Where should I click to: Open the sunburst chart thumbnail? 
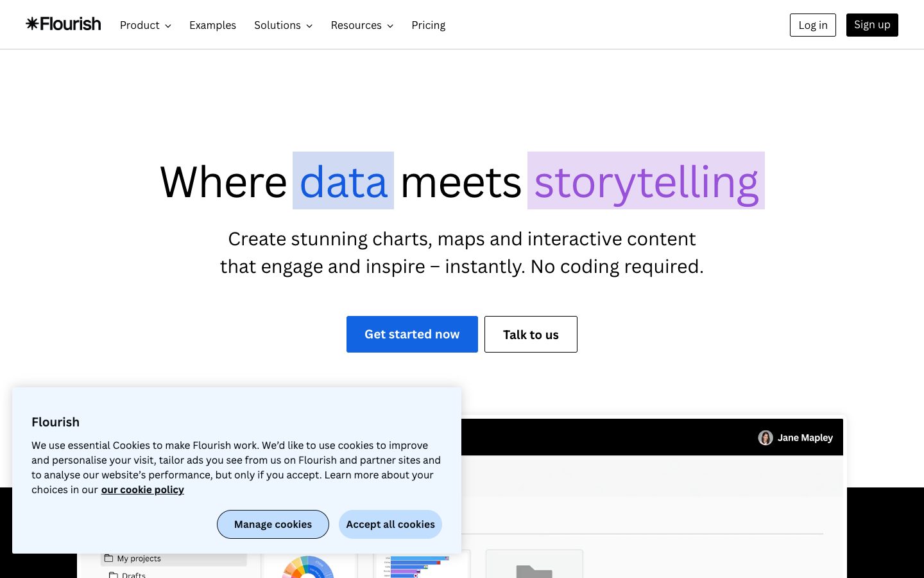[x=309, y=566]
